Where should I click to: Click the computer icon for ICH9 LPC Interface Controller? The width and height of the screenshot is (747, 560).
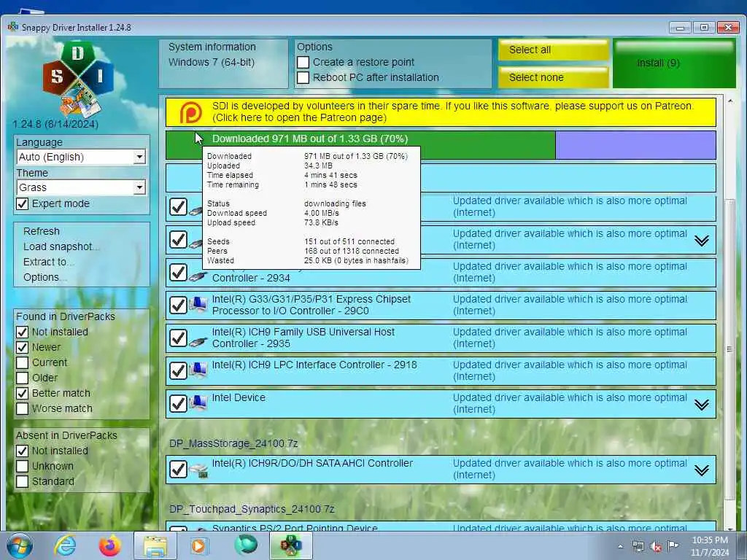pos(198,370)
